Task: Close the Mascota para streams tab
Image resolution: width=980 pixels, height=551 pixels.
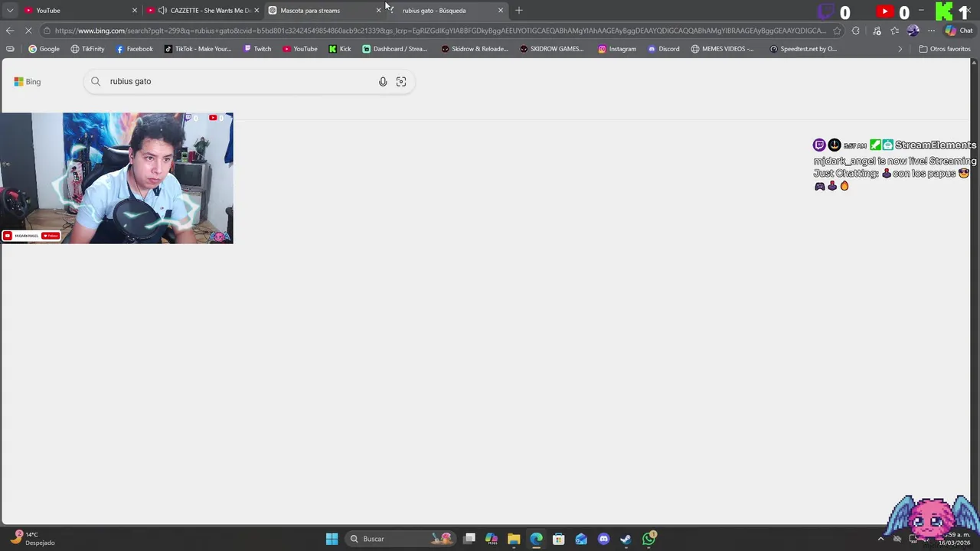Action: coord(378,10)
